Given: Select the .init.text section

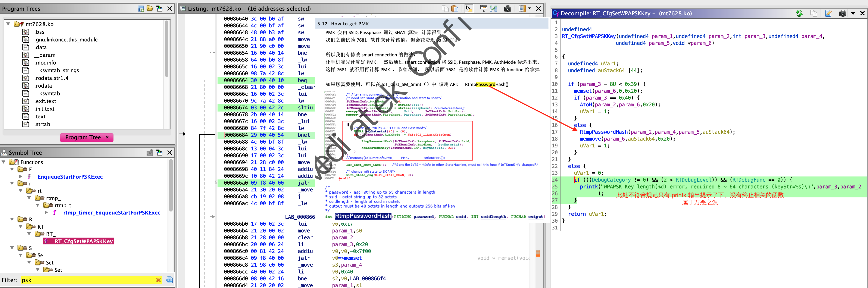Looking at the screenshot, I should tap(44, 109).
